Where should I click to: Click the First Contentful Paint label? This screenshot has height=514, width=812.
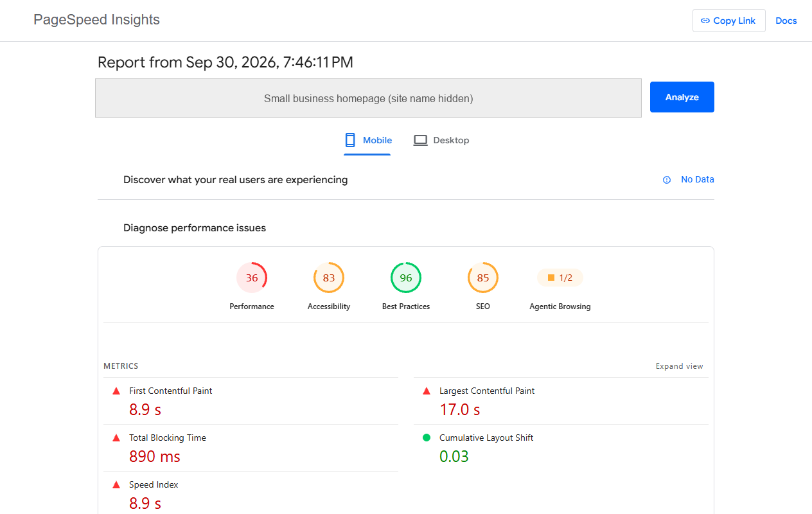[171, 391]
